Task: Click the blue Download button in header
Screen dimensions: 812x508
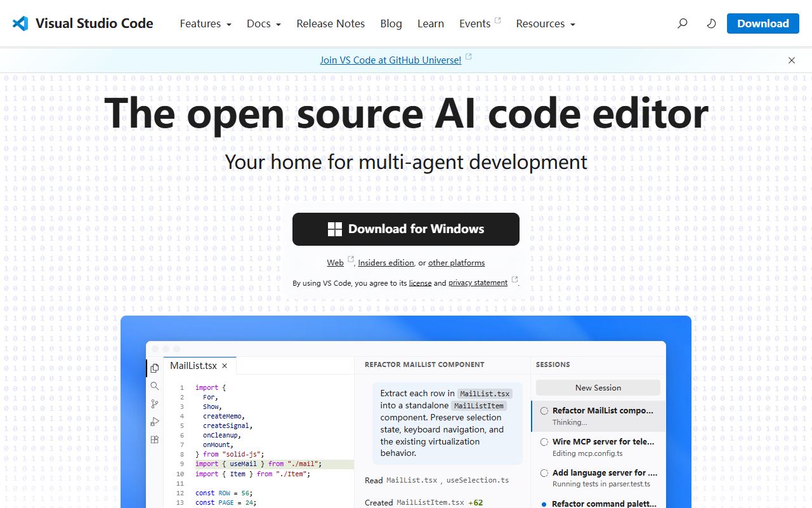Action: click(763, 23)
